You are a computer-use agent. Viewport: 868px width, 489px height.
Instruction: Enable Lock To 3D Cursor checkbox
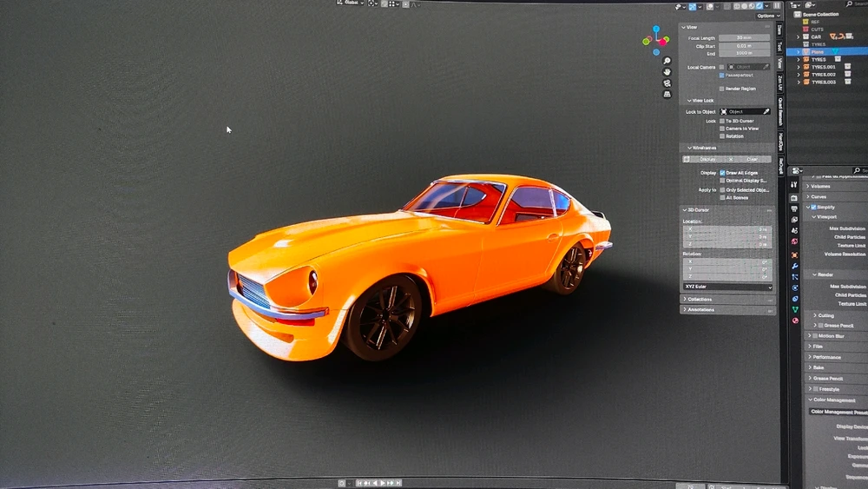pyautogui.click(x=722, y=121)
